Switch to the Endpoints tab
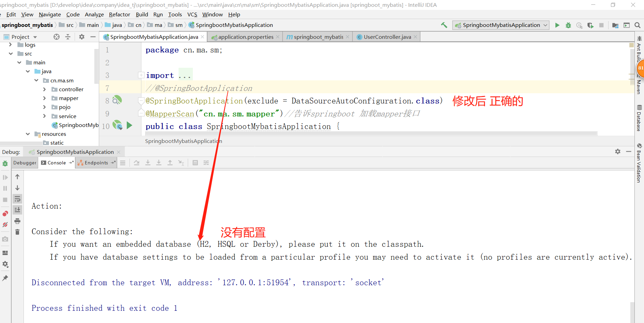Viewport: 644px width, 323px height. click(96, 163)
